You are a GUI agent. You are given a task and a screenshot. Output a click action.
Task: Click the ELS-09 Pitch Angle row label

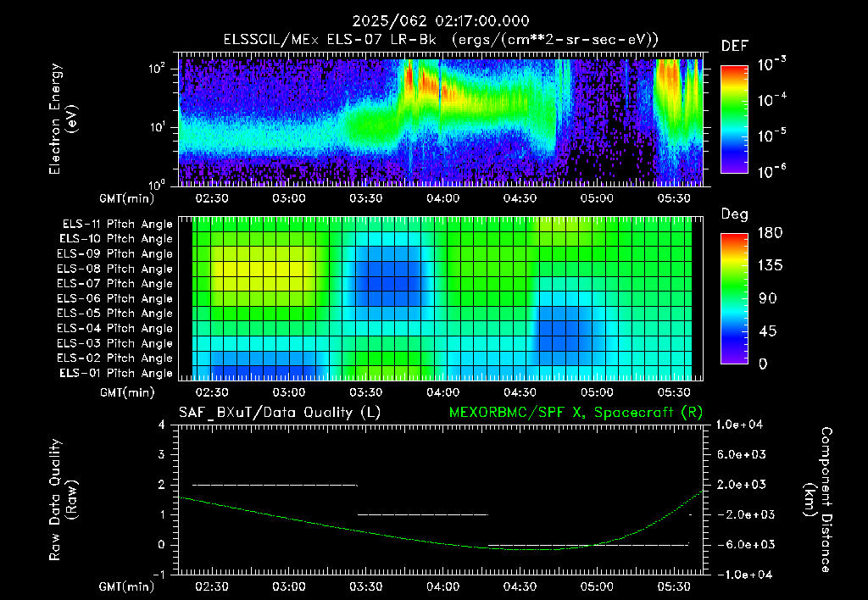pos(114,254)
